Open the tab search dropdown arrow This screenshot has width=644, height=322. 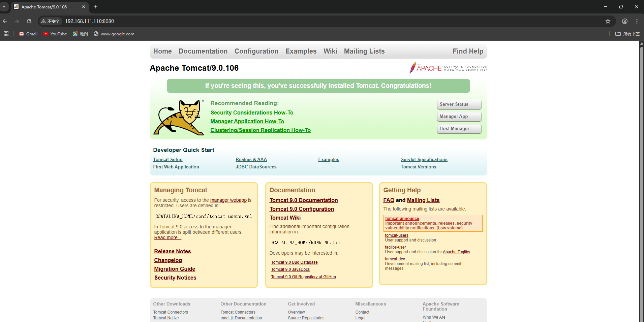coord(4,7)
